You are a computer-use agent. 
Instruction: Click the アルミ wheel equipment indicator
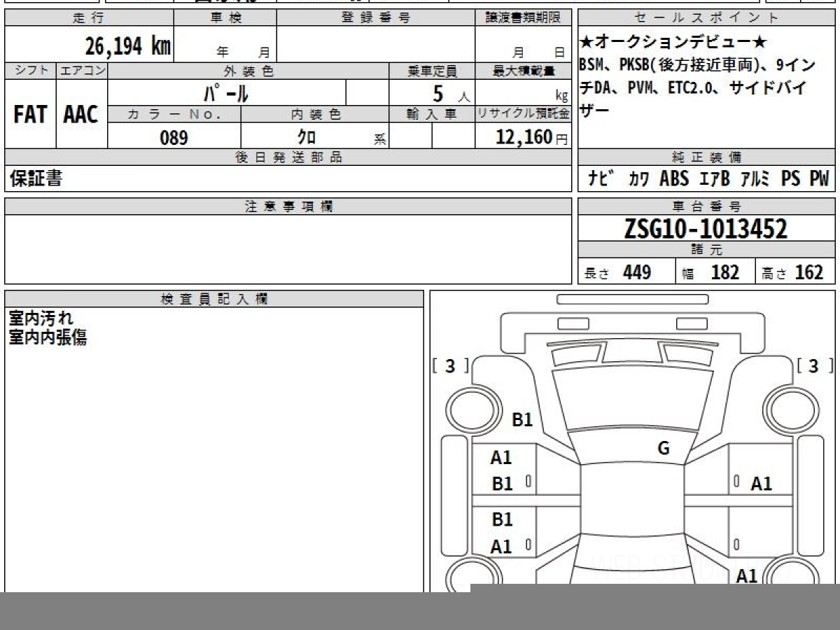(x=755, y=179)
